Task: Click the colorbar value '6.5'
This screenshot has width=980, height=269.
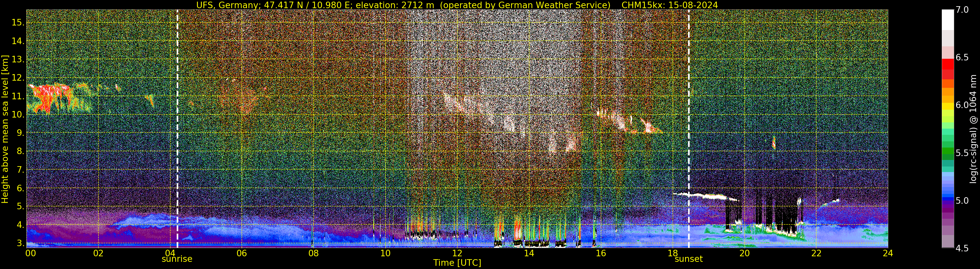Action: (962, 57)
